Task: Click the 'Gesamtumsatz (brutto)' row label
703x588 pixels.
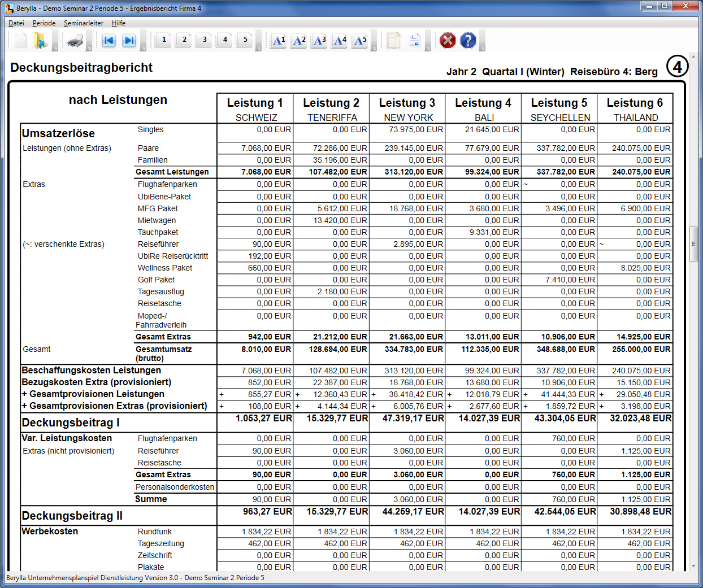Action: point(164,354)
